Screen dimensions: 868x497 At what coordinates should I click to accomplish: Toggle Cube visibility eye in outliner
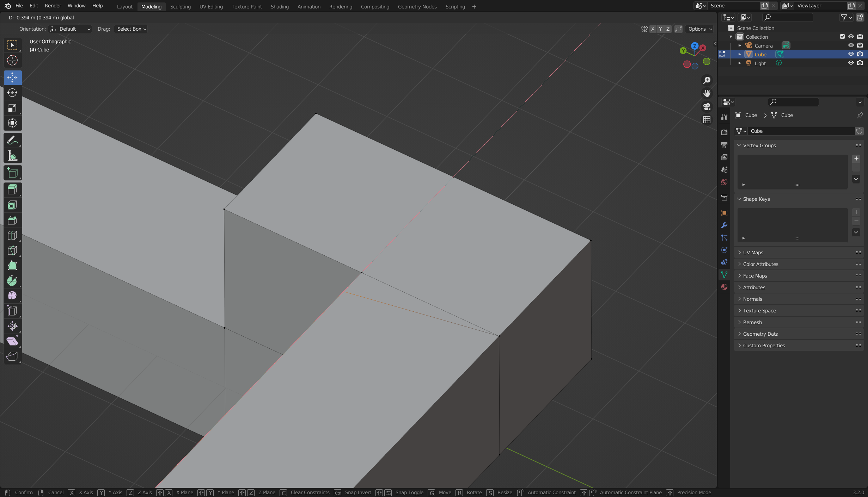[851, 54]
